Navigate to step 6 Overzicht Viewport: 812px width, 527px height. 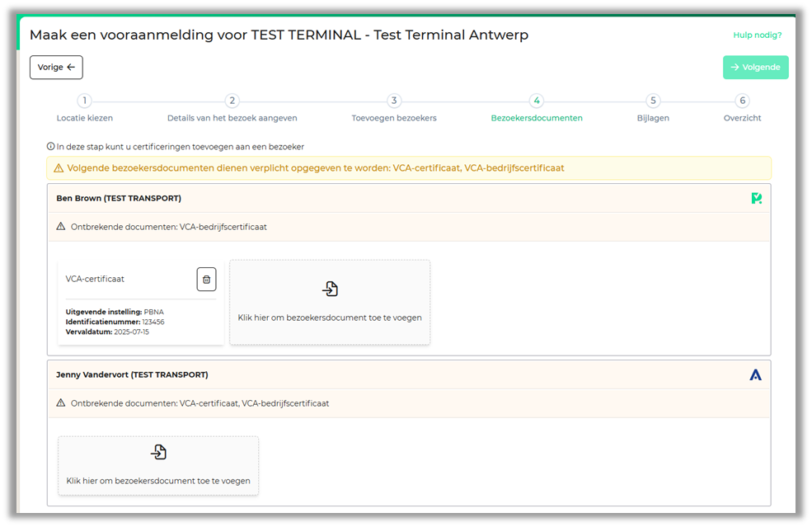(742, 101)
